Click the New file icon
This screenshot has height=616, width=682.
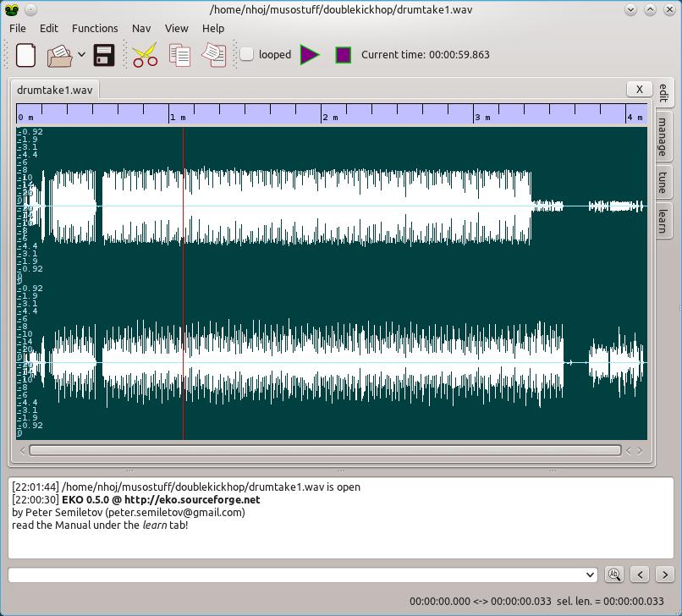(x=25, y=55)
